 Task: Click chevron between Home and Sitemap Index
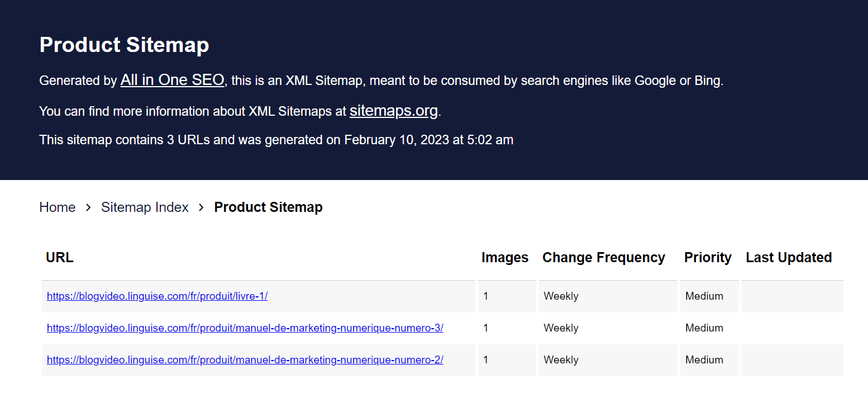pyautogui.click(x=88, y=207)
